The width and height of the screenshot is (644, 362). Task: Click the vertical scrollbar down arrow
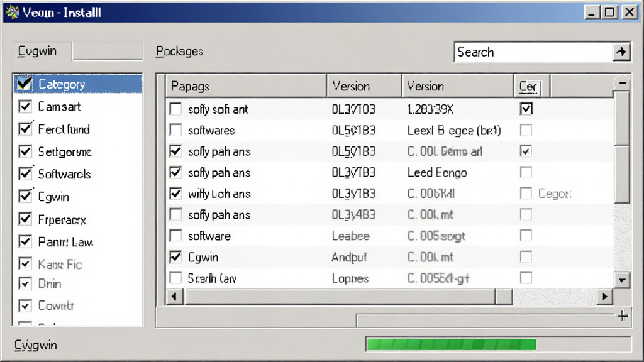pyautogui.click(x=622, y=280)
